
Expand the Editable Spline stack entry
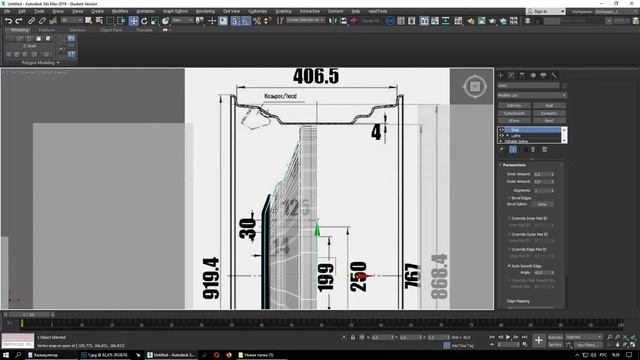501,141
